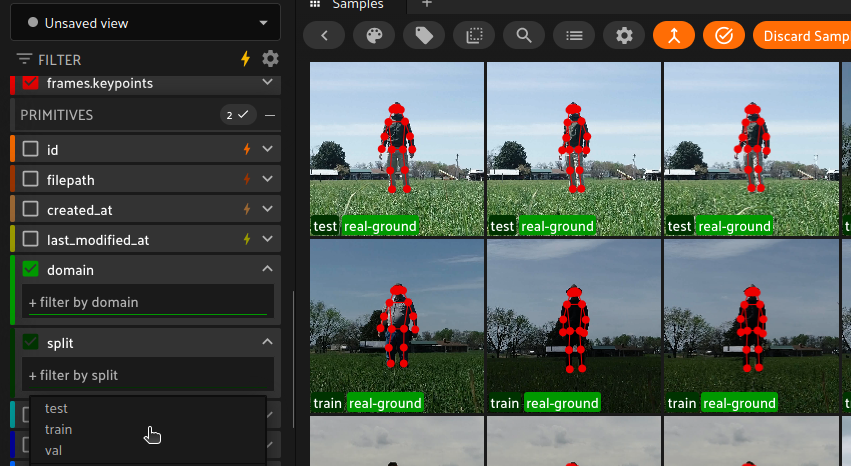The image size is (851, 466).
Task: Click the Samples grid icon
Action: (x=315, y=4)
